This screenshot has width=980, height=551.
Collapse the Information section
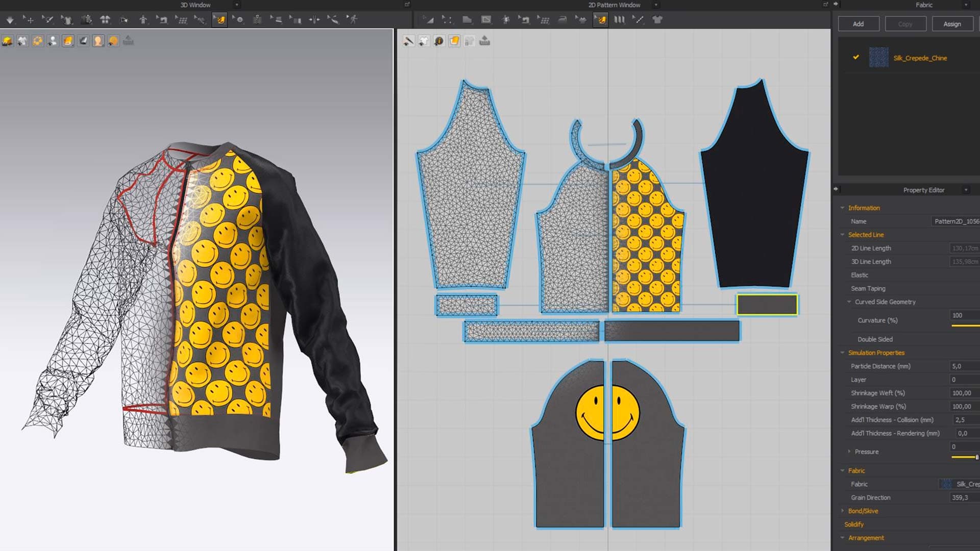pyautogui.click(x=842, y=208)
